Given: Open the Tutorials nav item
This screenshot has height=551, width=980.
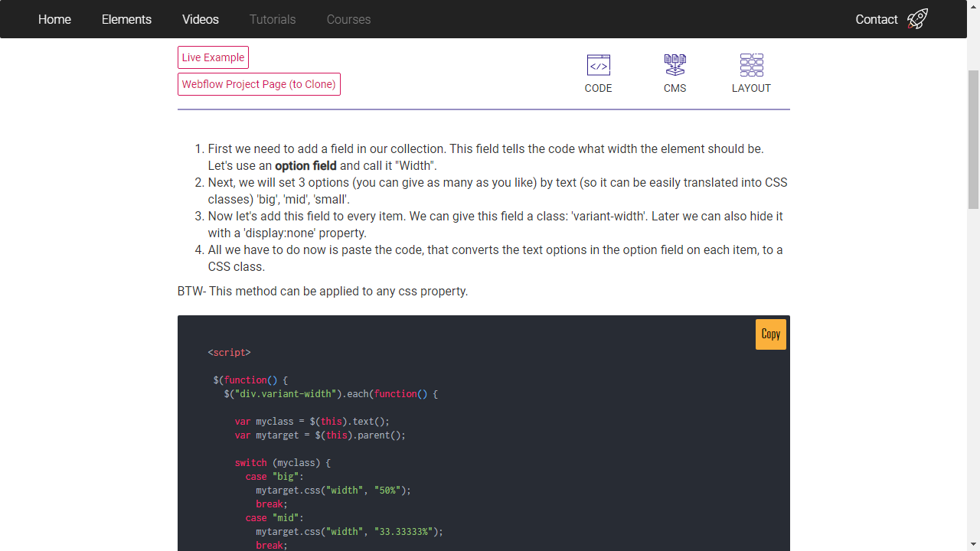Looking at the screenshot, I should coord(273,19).
